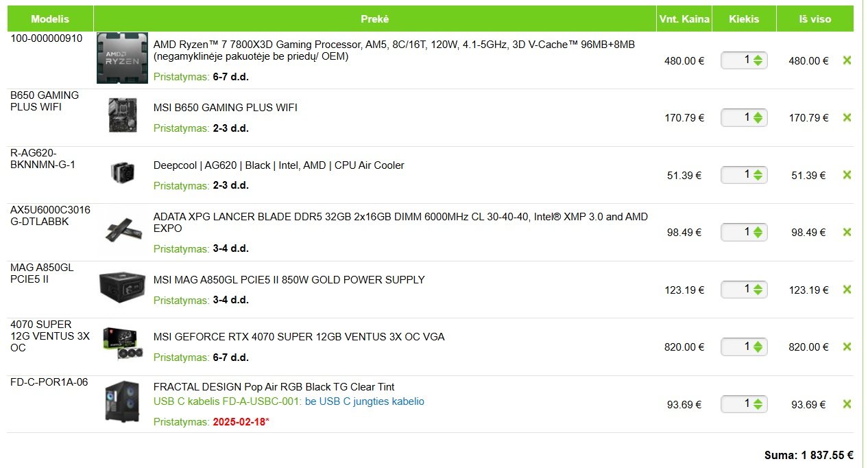
Task: Open the ADATA XPG LANCER BLADE DDR5 link
Action: (400, 222)
